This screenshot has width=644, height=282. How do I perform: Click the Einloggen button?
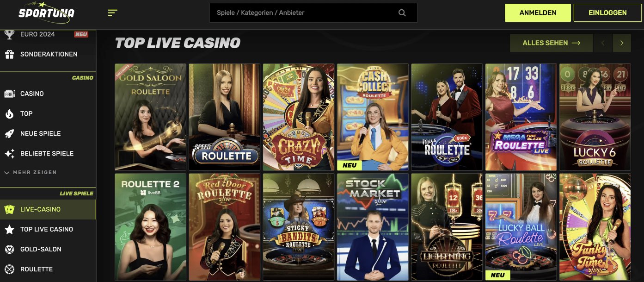click(x=607, y=13)
